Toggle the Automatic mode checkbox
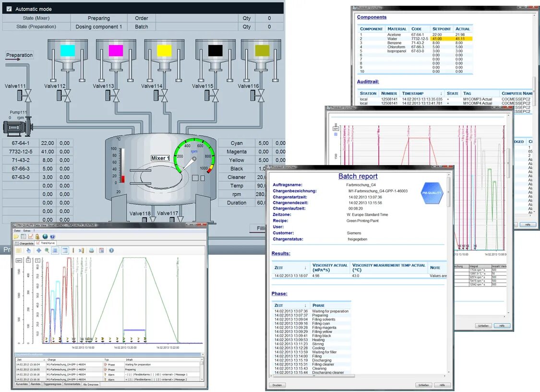This screenshot has height=392, width=540. click(x=9, y=9)
